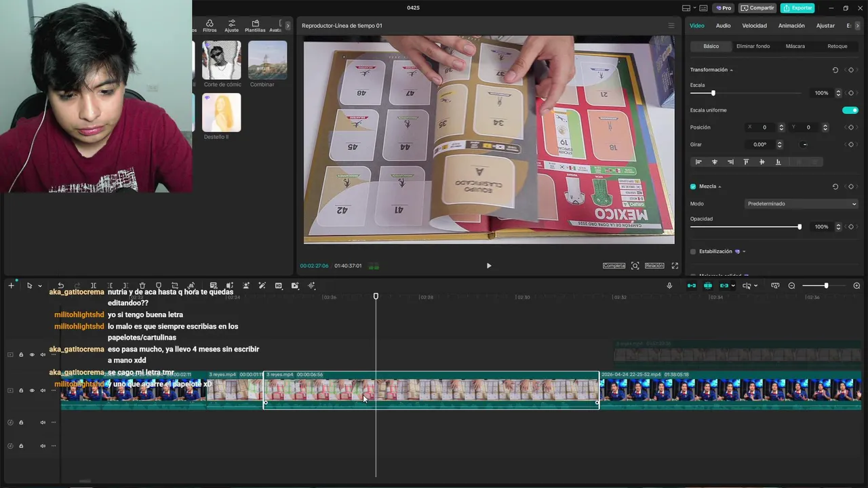This screenshot has height=488, width=868.
Task: Toggle main track magnet icon
Action: pyautogui.click(x=691, y=285)
